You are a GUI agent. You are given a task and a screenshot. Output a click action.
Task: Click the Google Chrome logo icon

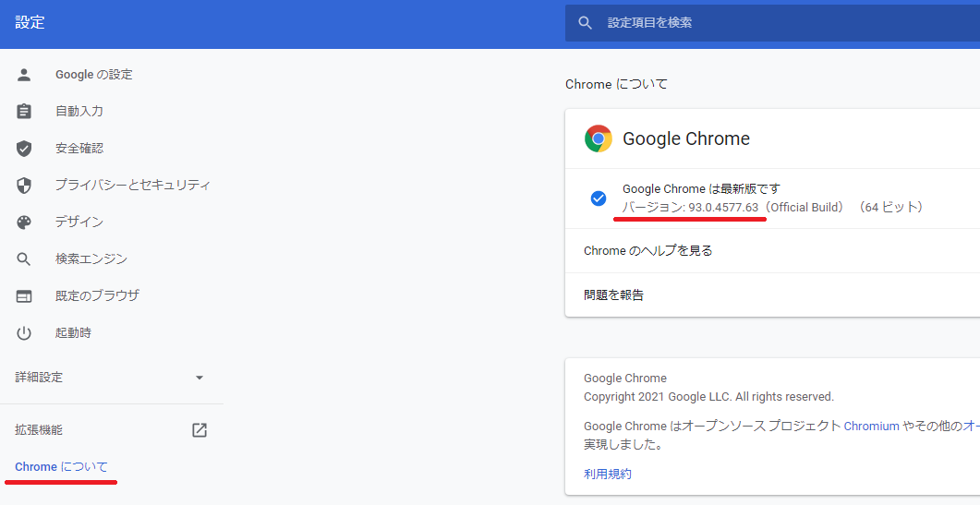point(599,138)
